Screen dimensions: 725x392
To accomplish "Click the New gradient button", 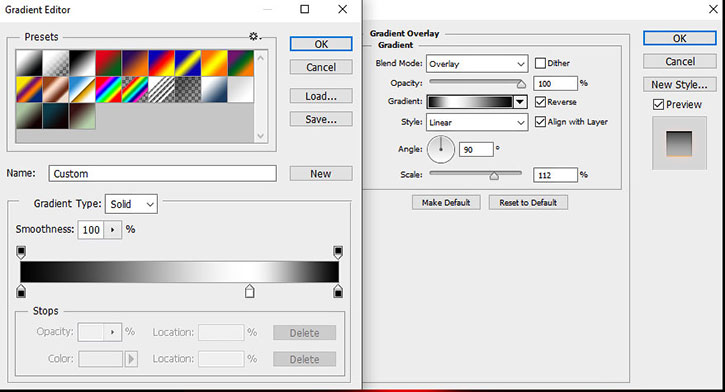I will coord(321,174).
